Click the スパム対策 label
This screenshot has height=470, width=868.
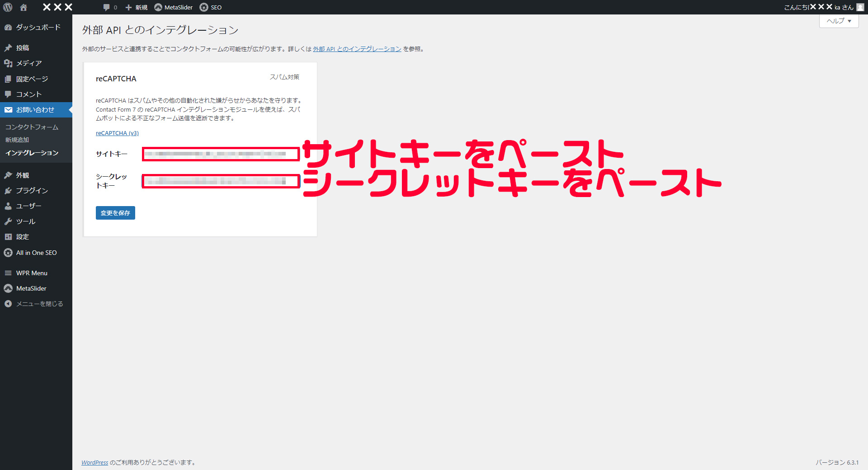click(285, 77)
